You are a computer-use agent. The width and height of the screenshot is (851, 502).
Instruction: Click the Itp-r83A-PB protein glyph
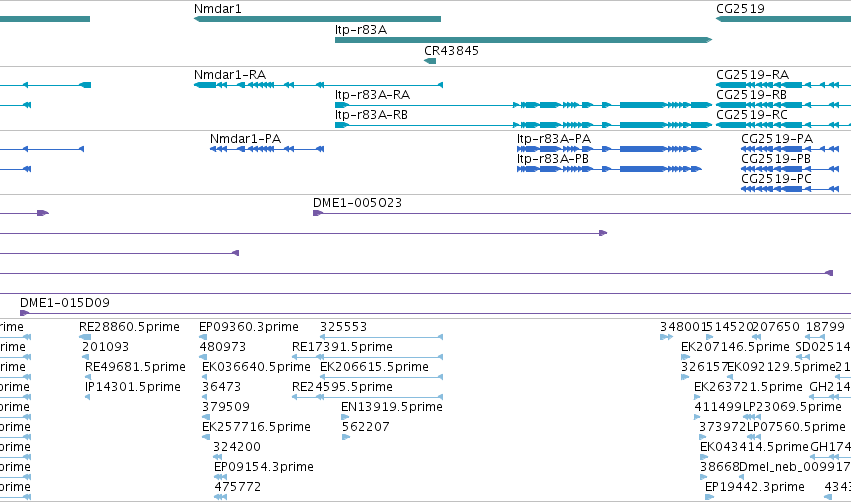pyautogui.click(x=609, y=169)
